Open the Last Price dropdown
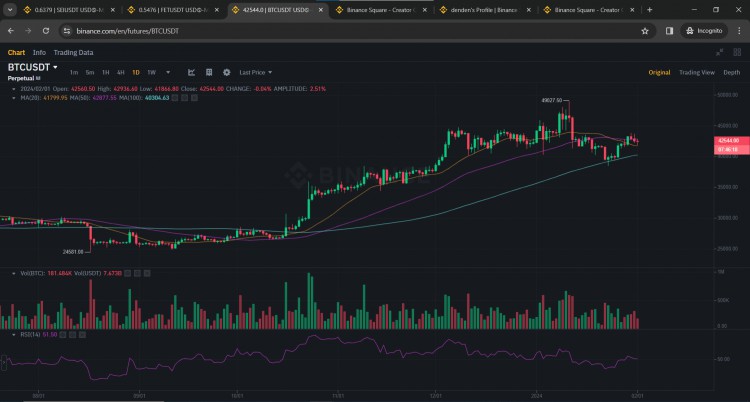750x402 pixels. tap(255, 72)
